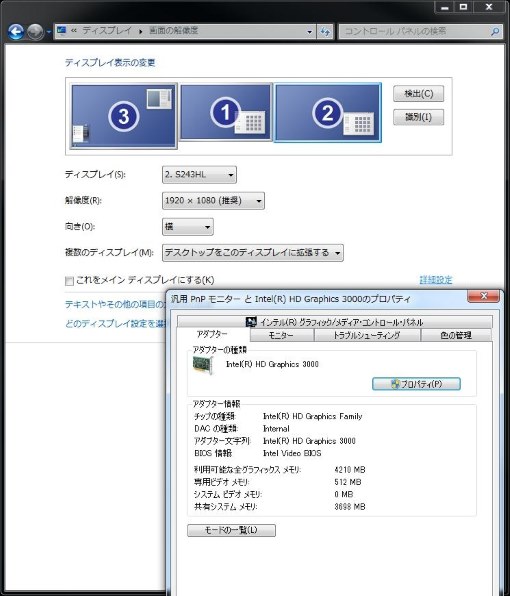Select monitor 1 thumbnail
The height and width of the screenshot is (596, 510).
click(226, 112)
